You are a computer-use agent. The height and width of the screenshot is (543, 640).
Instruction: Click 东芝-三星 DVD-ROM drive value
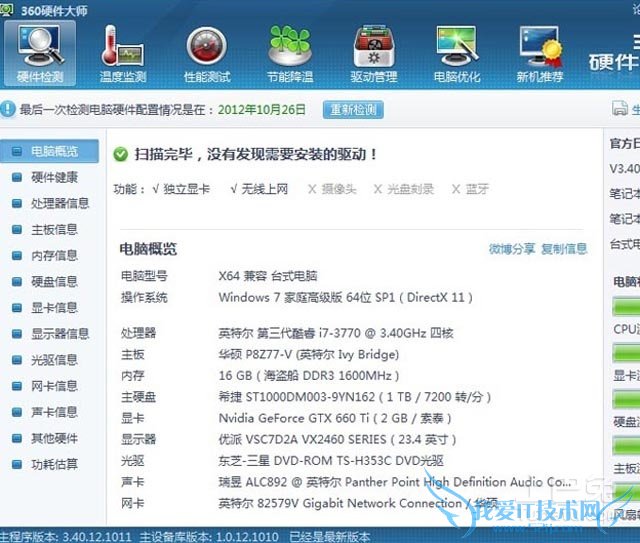pyautogui.click(x=331, y=461)
